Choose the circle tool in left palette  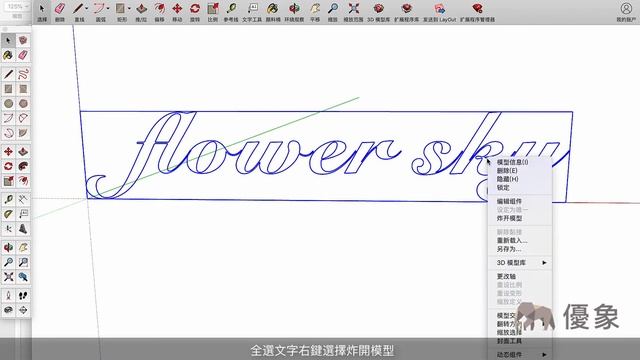tap(9, 104)
